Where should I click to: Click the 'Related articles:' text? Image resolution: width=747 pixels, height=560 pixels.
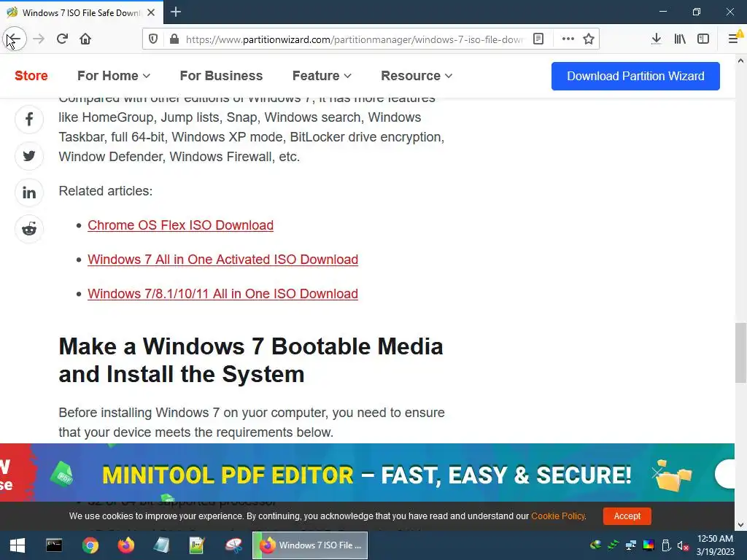(106, 191)
